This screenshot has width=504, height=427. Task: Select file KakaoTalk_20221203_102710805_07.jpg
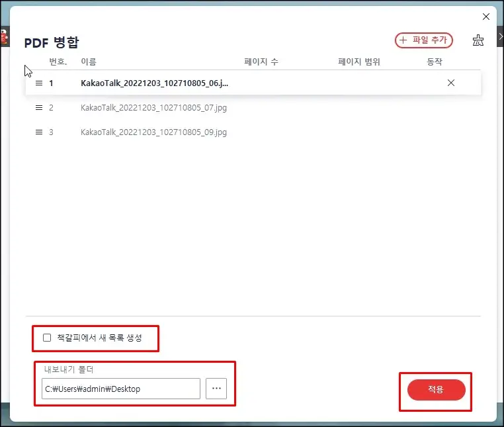(153, 108)
